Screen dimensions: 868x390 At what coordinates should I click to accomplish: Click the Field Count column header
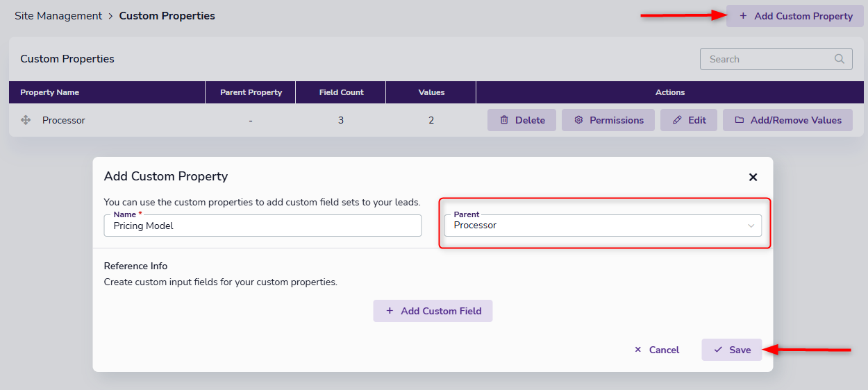(341, 92)
